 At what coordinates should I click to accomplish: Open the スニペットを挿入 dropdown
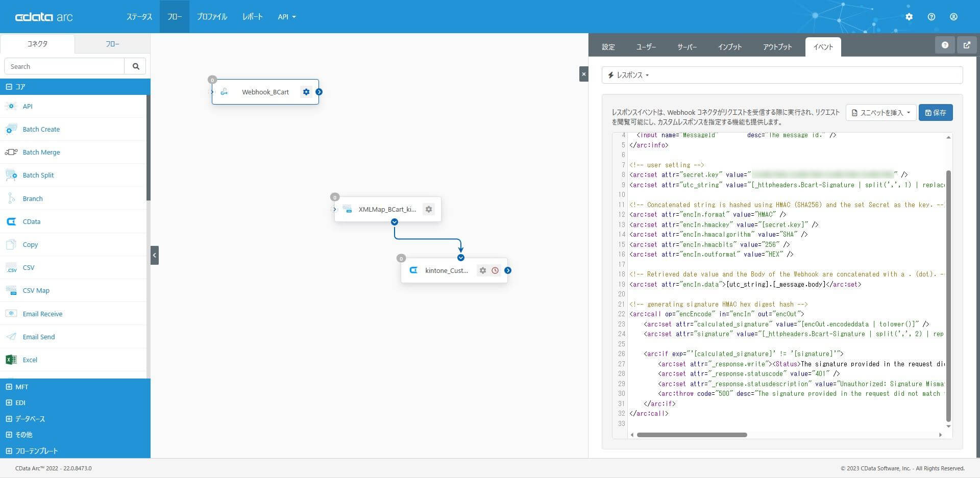(x=881, y=113)
